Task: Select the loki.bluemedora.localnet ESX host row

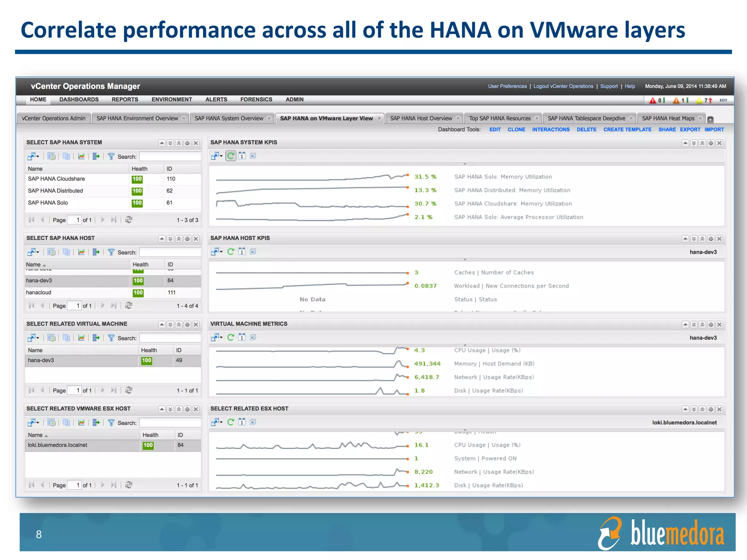Action: 113,445
